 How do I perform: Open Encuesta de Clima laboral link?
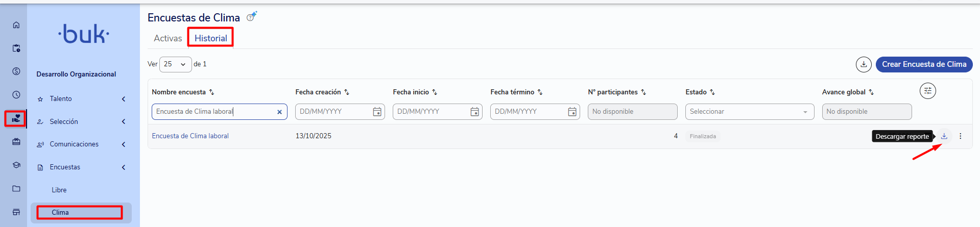(190, 136)
